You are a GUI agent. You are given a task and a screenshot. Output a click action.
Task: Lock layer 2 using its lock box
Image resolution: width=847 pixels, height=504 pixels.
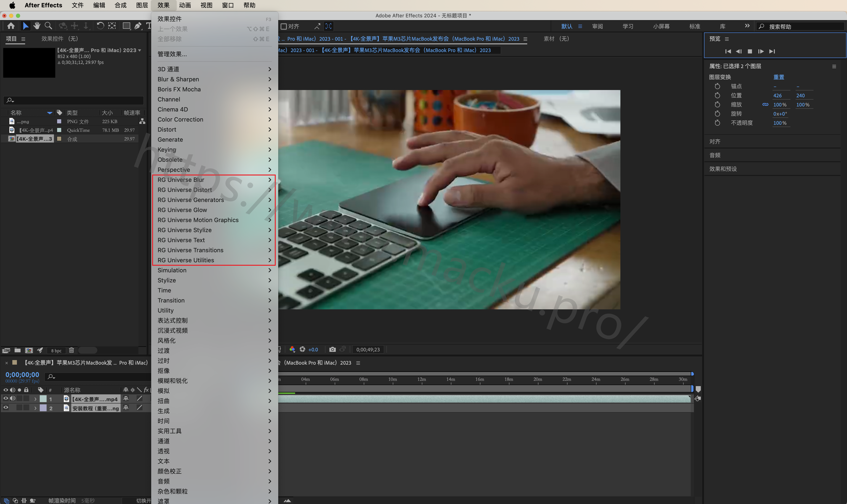click(x=26, y=408)
